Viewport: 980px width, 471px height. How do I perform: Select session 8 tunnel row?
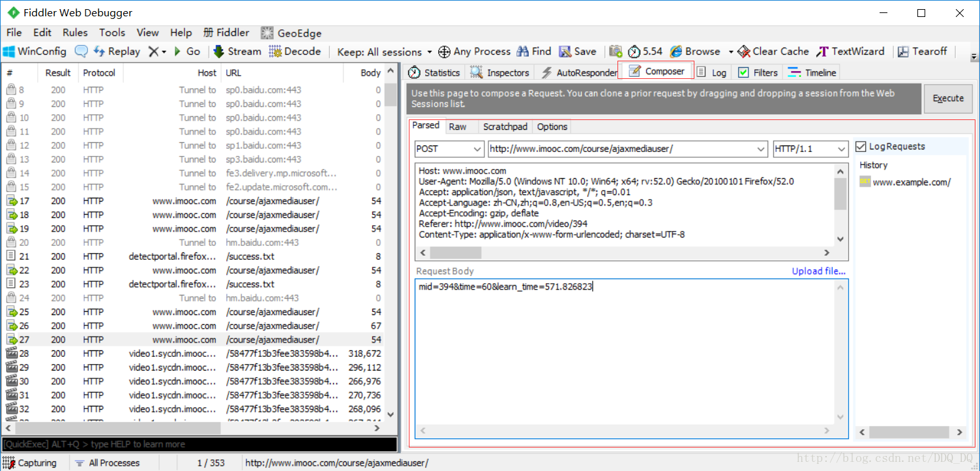tap(194, 90)
